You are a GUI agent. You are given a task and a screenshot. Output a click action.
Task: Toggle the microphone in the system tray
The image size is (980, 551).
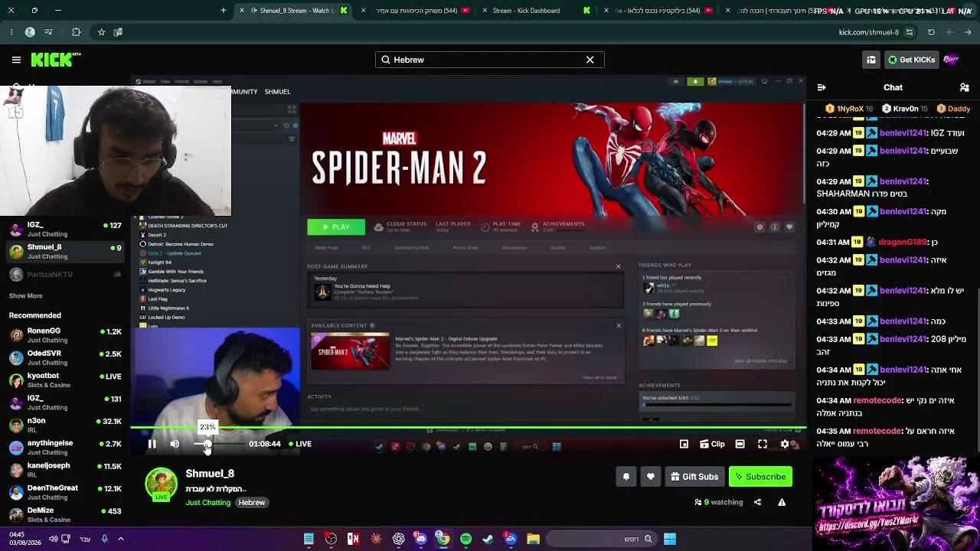[105, 540]
